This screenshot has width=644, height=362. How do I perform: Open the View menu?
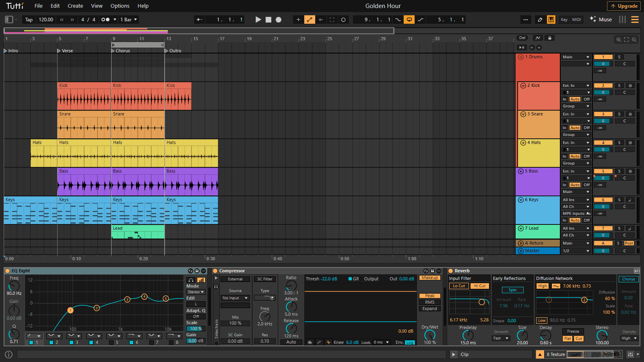tap(97, 6)
